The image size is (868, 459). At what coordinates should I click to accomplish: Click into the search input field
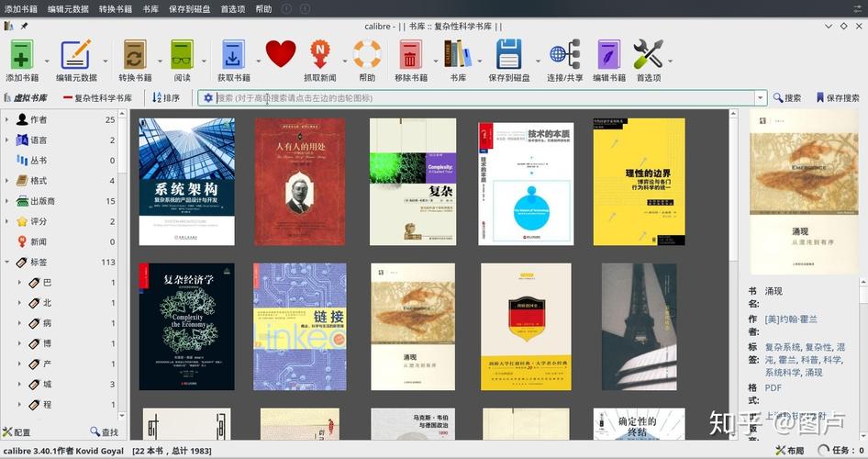484,98
